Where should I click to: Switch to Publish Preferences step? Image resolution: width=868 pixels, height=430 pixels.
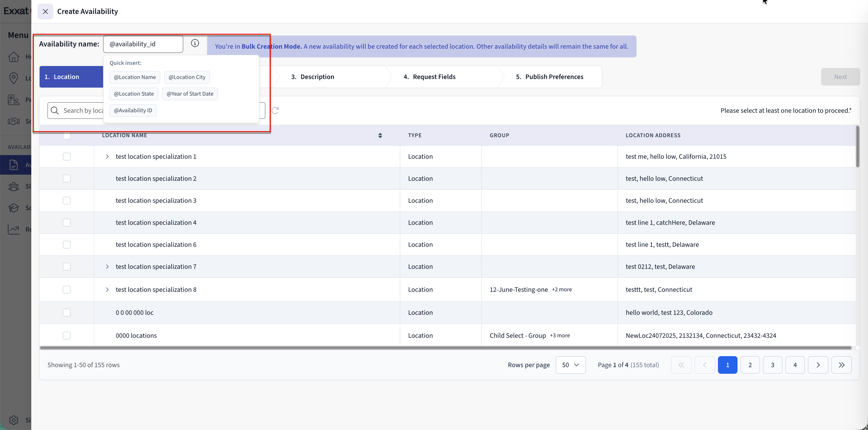click(x=554, y=77)
